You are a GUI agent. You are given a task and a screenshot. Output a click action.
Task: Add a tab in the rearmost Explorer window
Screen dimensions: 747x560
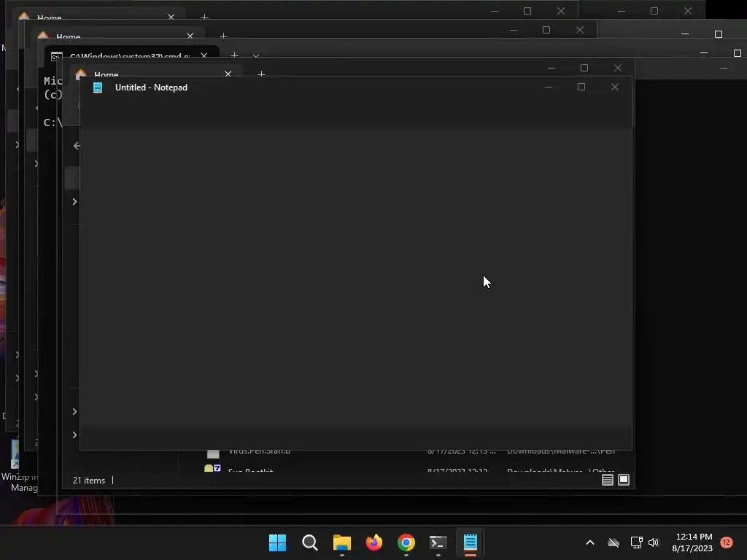click(x=204, y=17)
